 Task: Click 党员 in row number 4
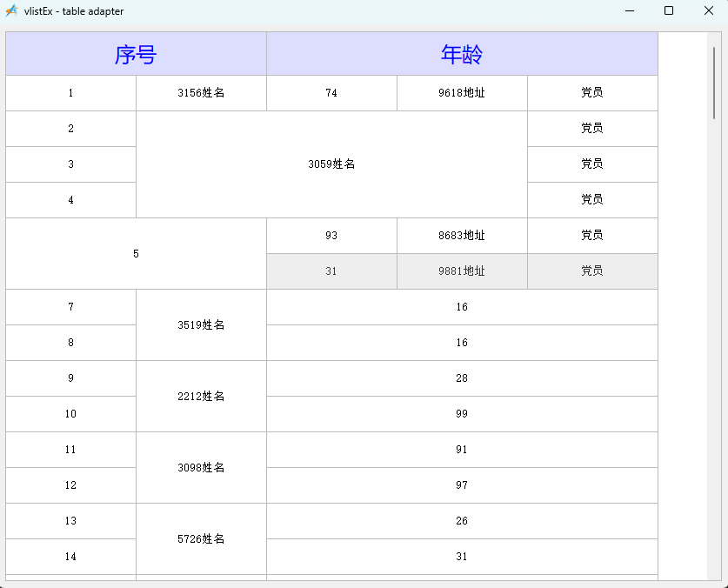(x=592, y=200)
